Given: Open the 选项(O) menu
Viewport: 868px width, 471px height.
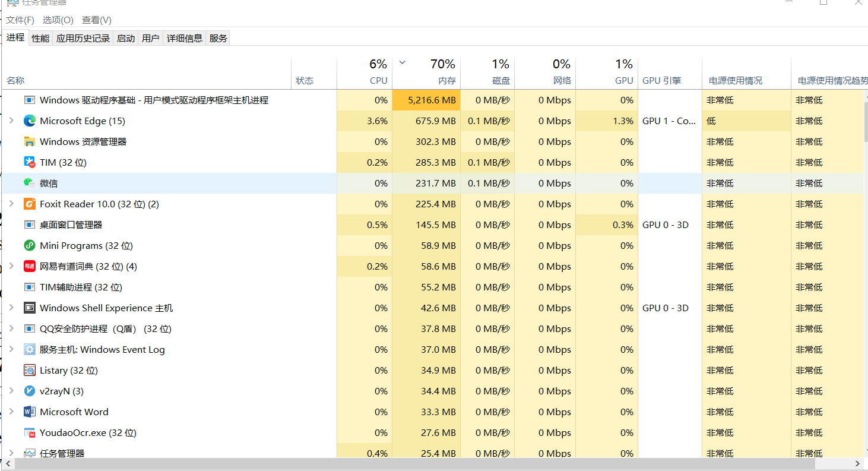Looking at the screenshot, I should click(x=58, y=20).
